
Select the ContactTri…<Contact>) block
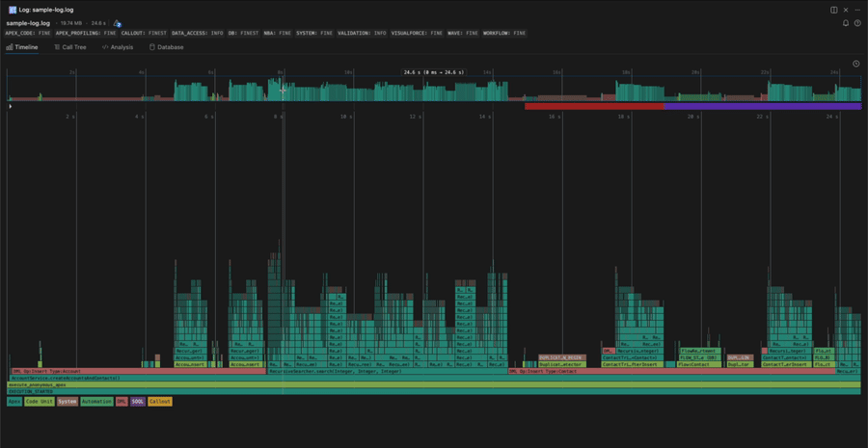pyautogui.click(x=633, y=357)
